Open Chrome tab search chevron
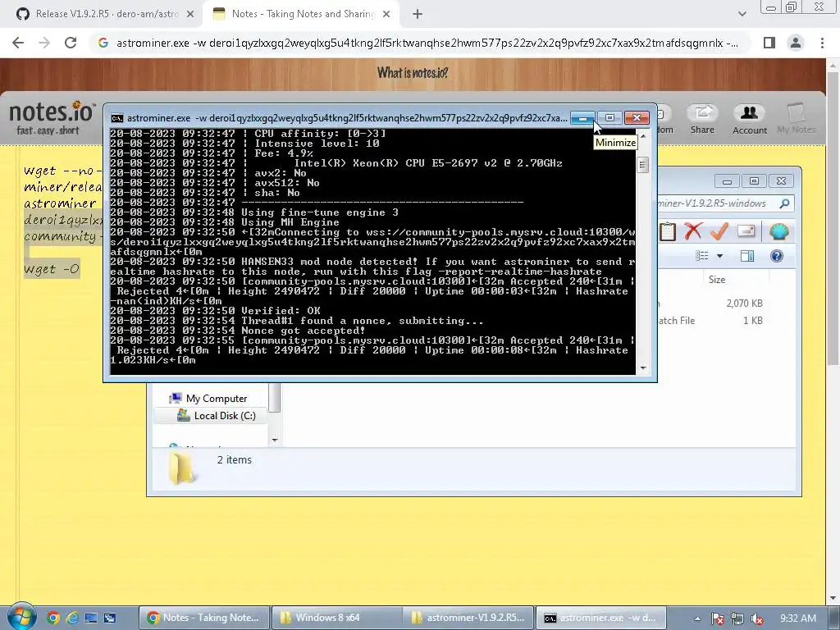The width and height of the screenshot is (840, 630). (742, 14)
